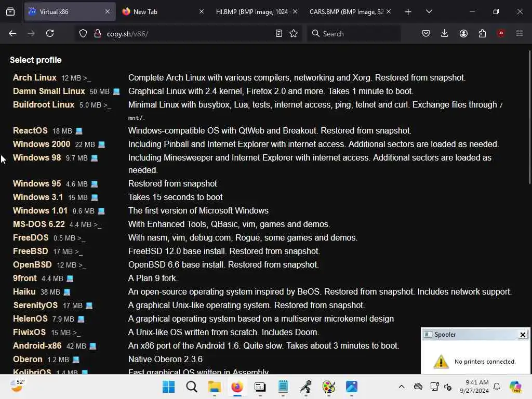This screenshot has width=532, height=399.
Task: Click the Spooler warning triangle icon
Action: click(441, 362)
